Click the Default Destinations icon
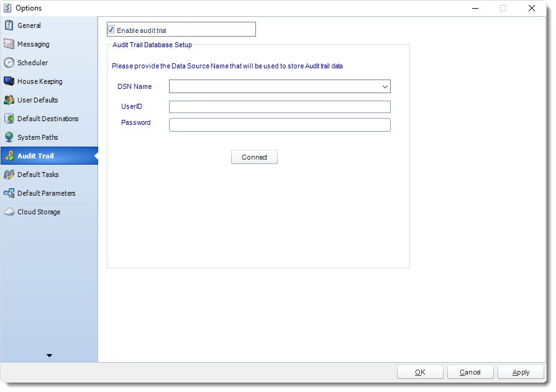Image resolution: width=556 pixels, height=392 pixels. click(9, 119)
